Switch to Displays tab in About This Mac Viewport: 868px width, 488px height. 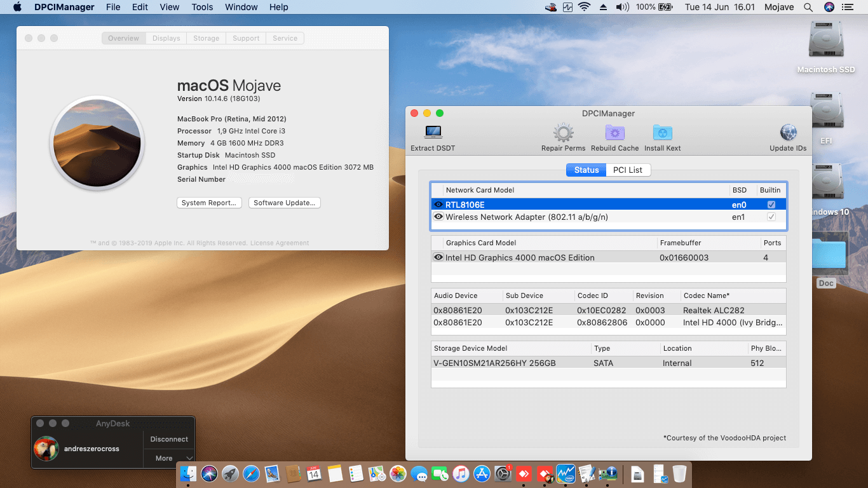166,38
